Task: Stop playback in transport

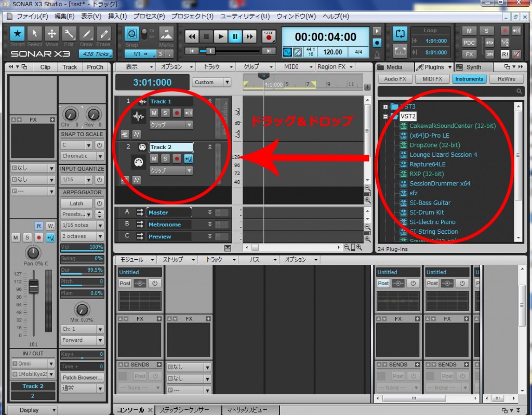Action: click(x=206, y=36)
